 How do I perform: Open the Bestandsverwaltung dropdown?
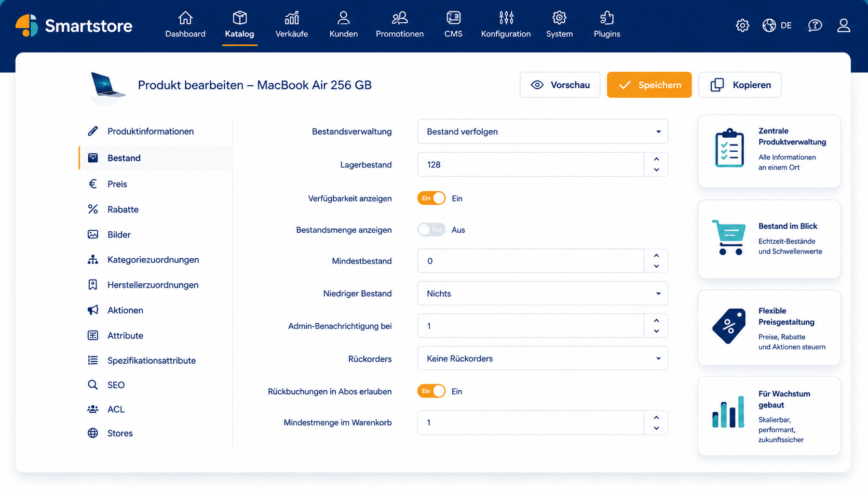coord(542,131)
